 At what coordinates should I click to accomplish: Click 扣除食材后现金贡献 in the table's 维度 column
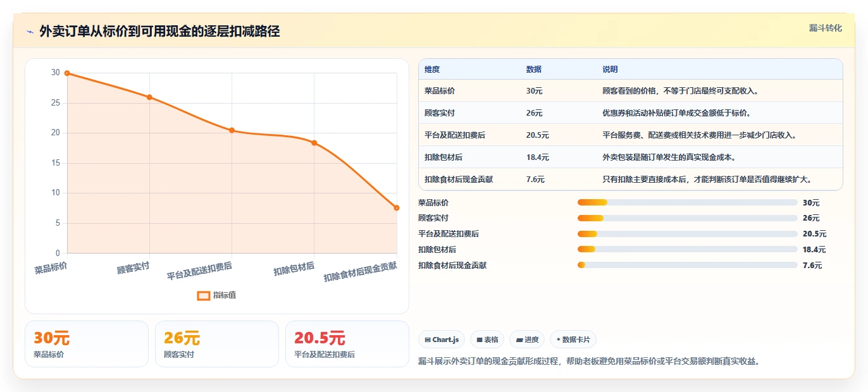(459, 180)
